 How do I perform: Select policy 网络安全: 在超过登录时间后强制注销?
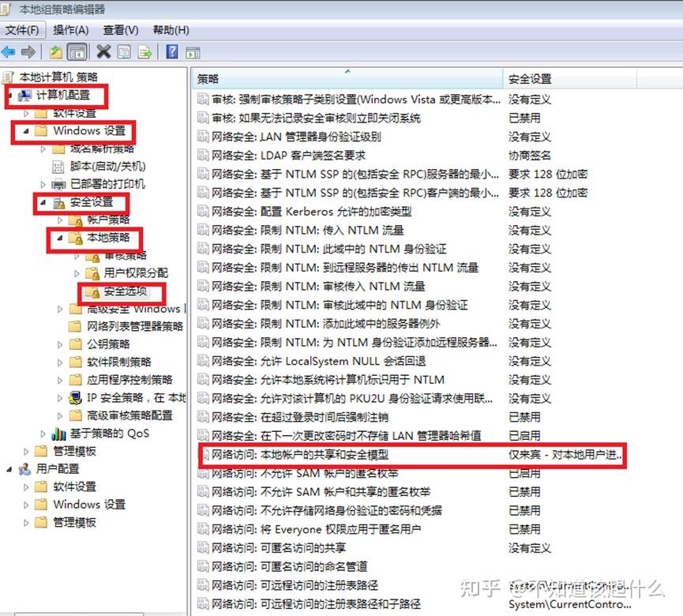tap(300, 417)
